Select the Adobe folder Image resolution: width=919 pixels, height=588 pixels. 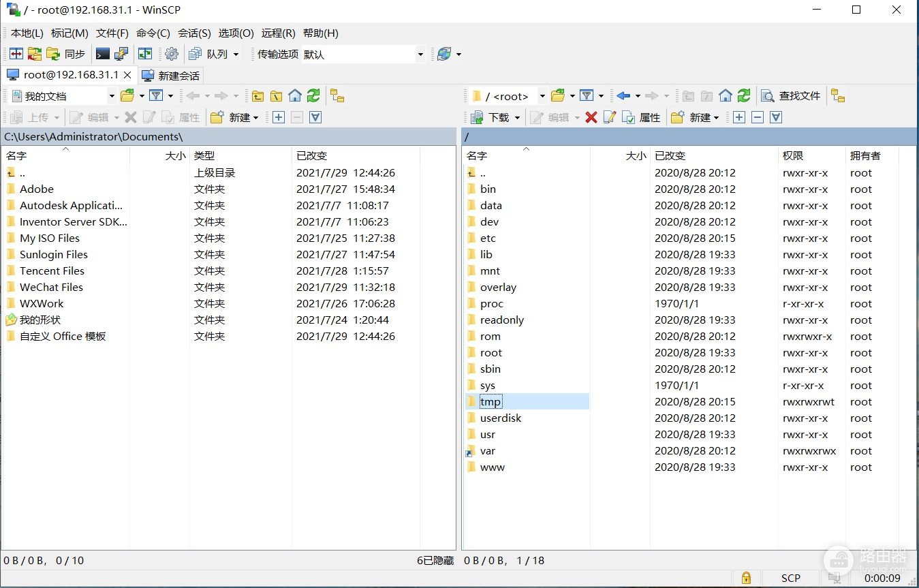coord(37,189)
